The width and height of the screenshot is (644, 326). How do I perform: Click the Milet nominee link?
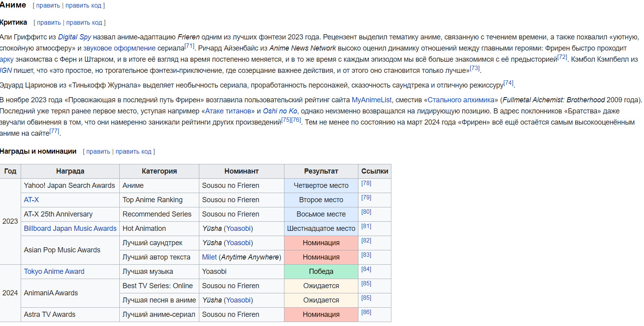pyautogui.click(x=209, y=257)
